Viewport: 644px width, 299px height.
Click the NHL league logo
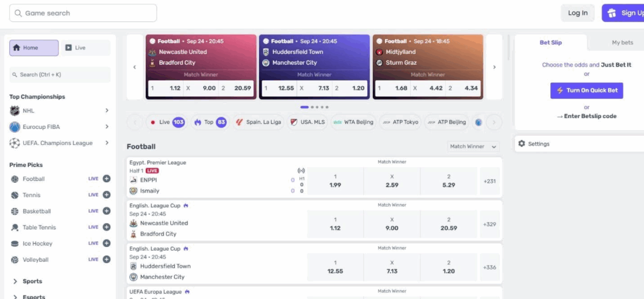[14, 111]
